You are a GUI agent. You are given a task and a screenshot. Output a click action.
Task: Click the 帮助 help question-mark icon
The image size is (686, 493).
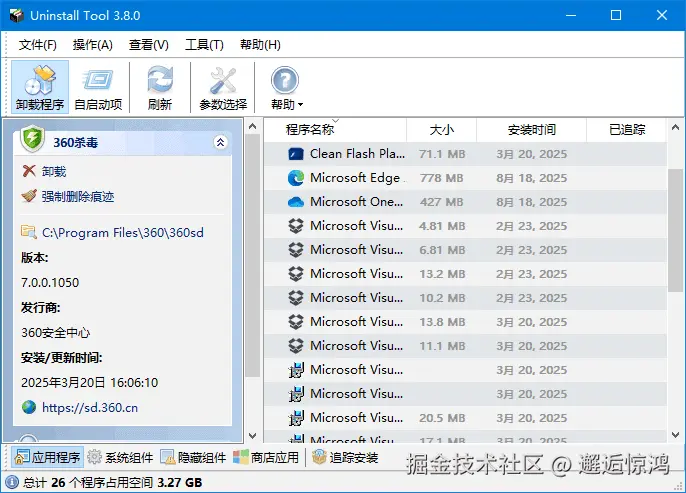(x=284, y=80)
